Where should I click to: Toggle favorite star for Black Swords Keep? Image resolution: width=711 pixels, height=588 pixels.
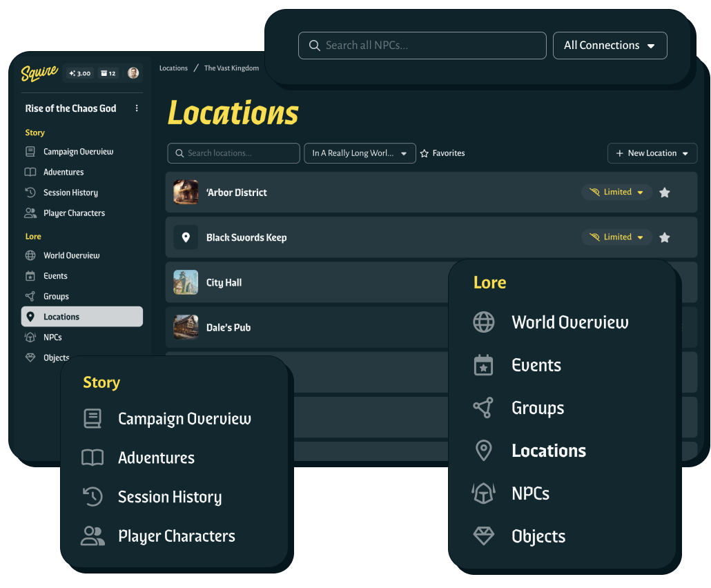tap(664, 237)
